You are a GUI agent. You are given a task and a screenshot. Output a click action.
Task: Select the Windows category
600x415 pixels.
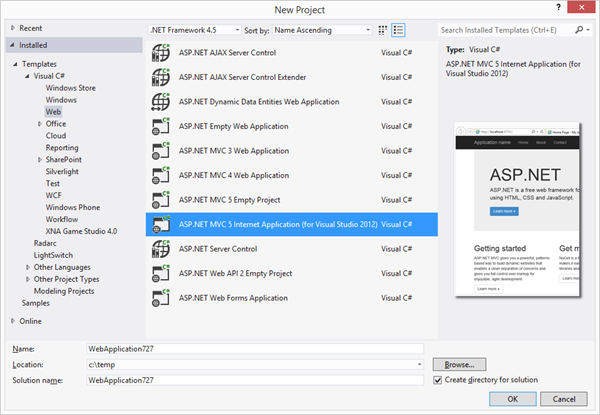point(61,100)
